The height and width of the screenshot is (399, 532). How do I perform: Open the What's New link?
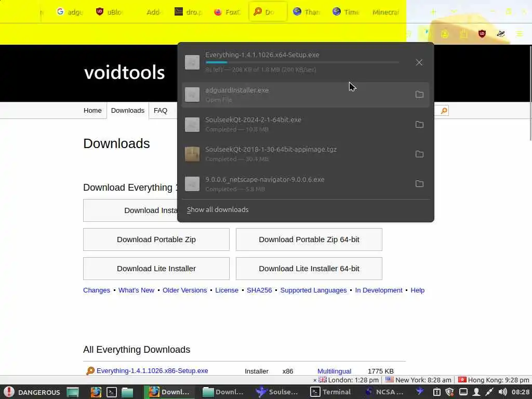tap(137, 290)
